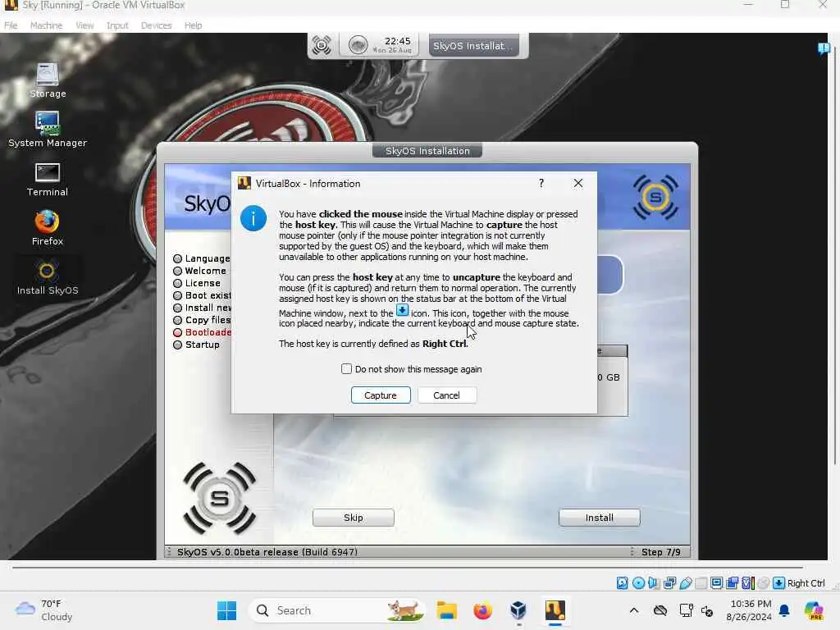This screenshot has height=630, width=840.
Task: Click the Windows taskbar Search box
Action: pyautogui.click(x=337, y=610)
